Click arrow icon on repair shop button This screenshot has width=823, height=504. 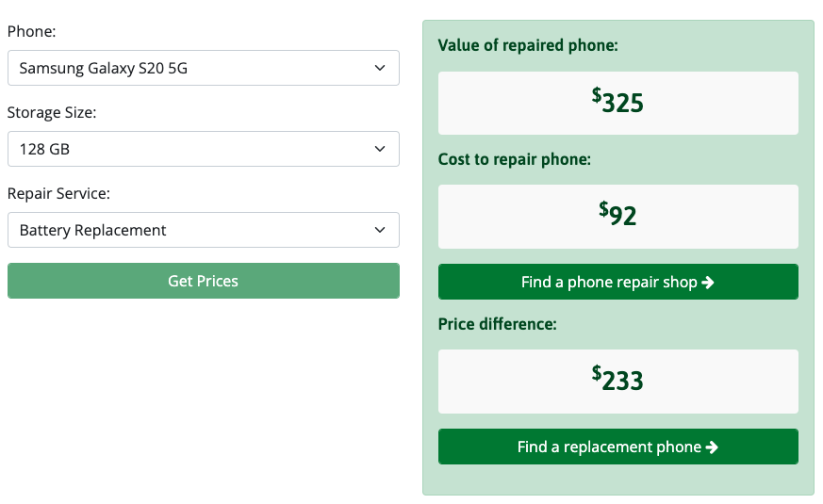point(708,283)
